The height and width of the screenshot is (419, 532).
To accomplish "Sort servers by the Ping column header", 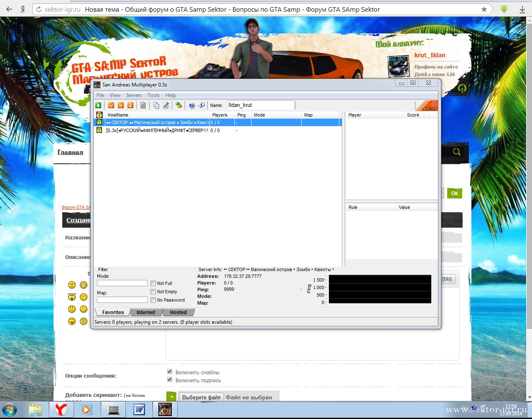I will (x=243, y=115).
